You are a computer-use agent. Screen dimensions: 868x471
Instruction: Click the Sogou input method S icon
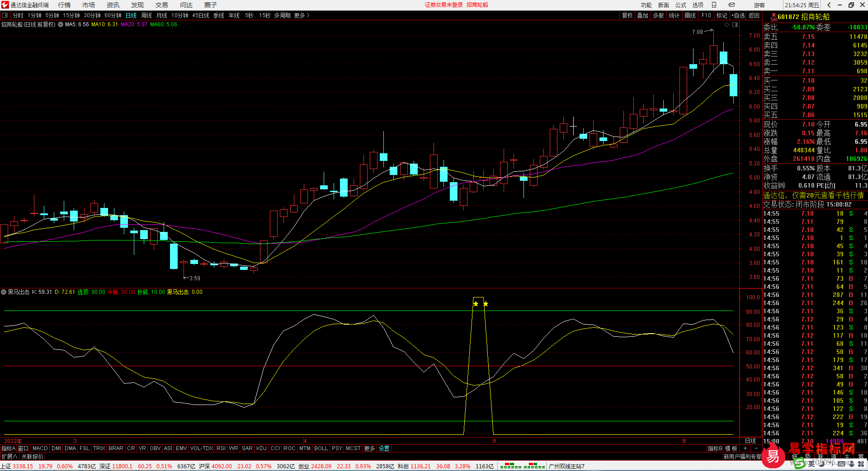[799, 463]
